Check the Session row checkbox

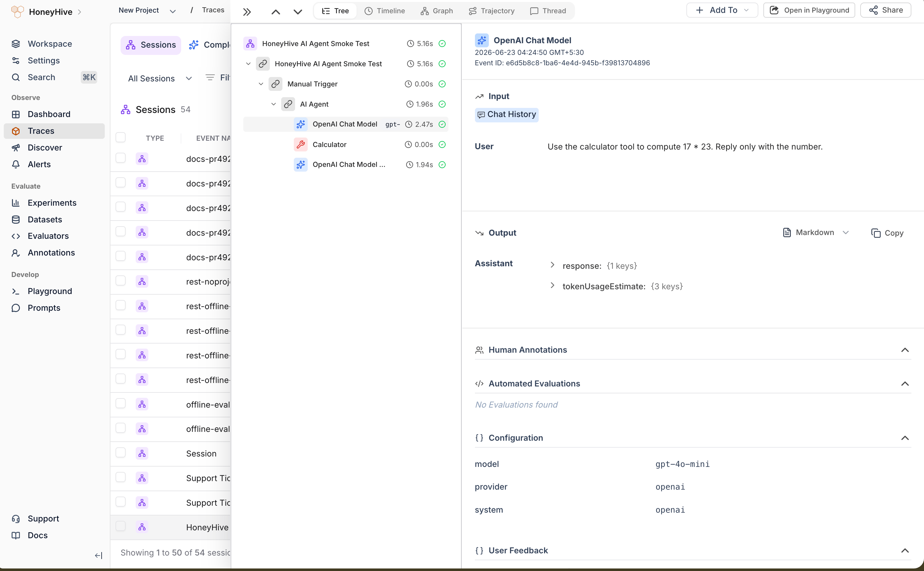point(121,452)
